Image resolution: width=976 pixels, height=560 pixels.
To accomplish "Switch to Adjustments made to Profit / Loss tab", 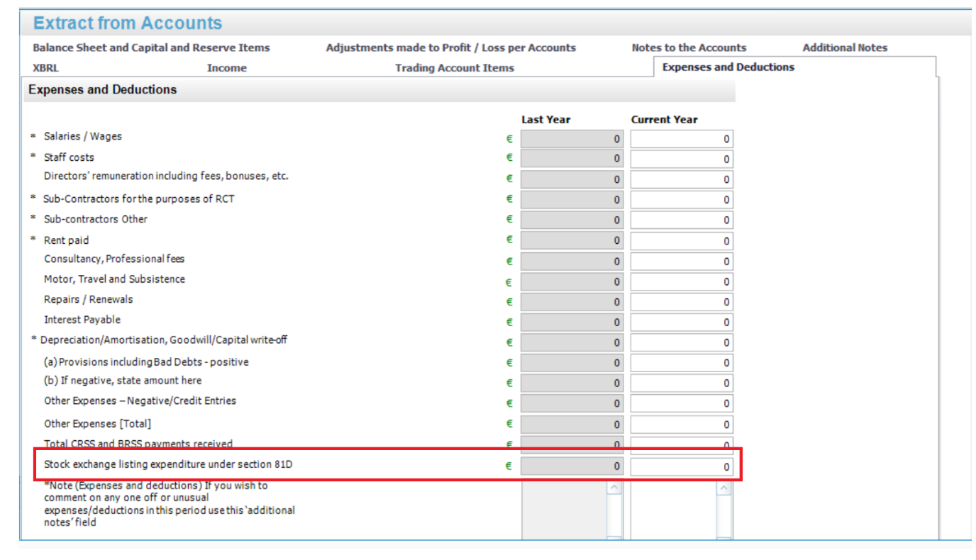I will click(450, 47).
